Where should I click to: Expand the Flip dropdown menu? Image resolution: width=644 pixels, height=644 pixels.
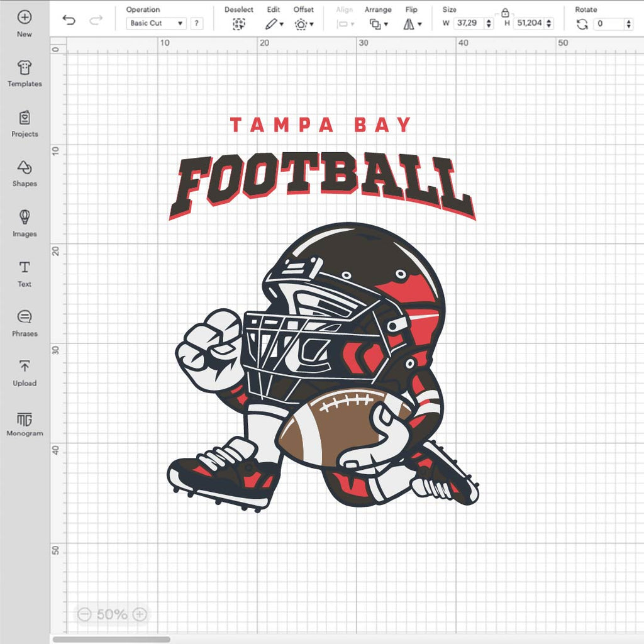[x=412, y=24]
